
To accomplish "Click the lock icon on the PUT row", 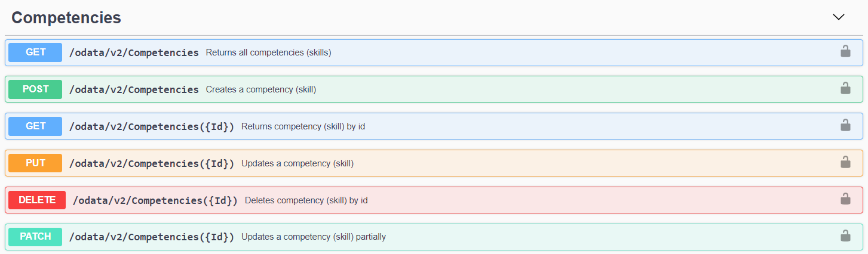I will 845,163.
